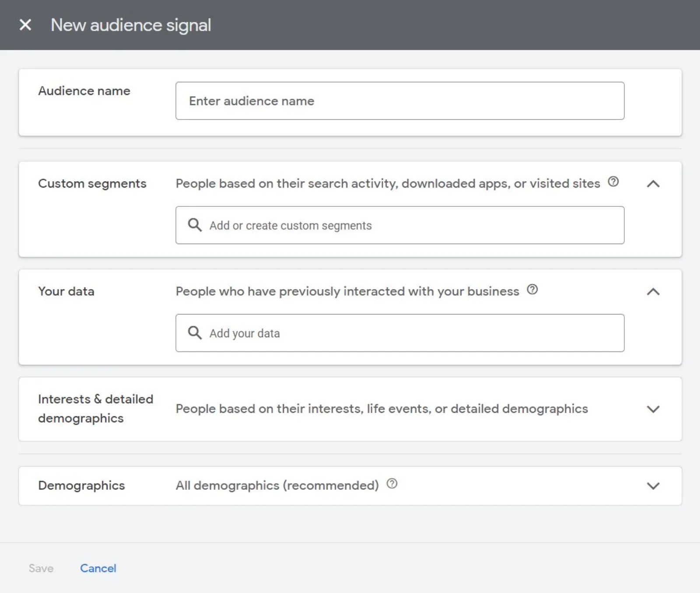Click the Your data heading
This screenshot has height=593, width=700.
pyautogui.click(x=66, y=291)
